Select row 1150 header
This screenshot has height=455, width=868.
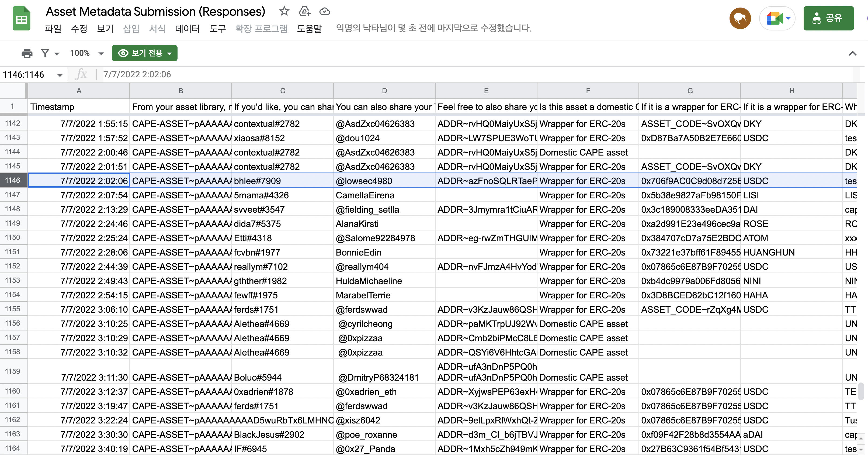pyautogui.click(x=13, y=238)
